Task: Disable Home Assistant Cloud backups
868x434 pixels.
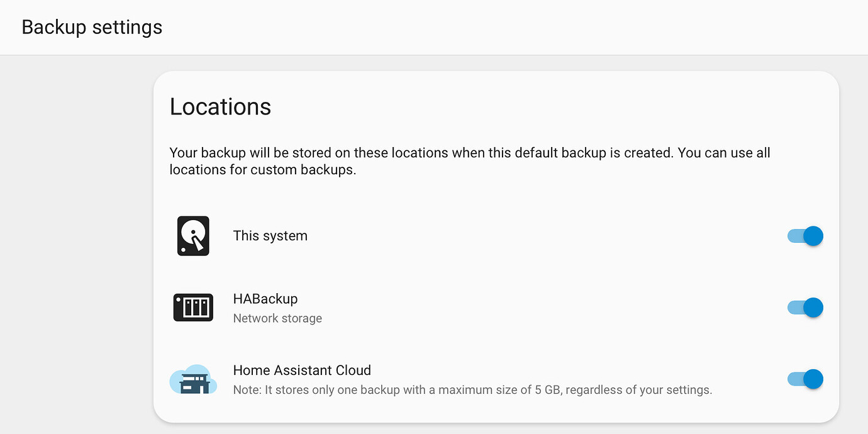Action: coord(805,379)
